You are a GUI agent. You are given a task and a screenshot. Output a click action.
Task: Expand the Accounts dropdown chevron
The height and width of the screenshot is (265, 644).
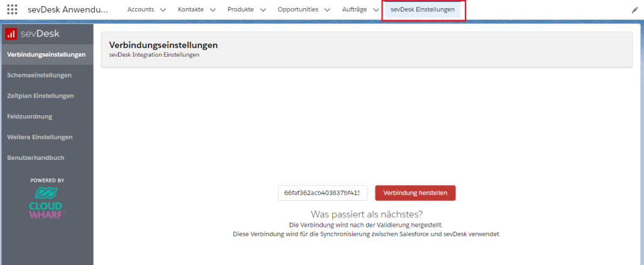[x=163, y=10]
